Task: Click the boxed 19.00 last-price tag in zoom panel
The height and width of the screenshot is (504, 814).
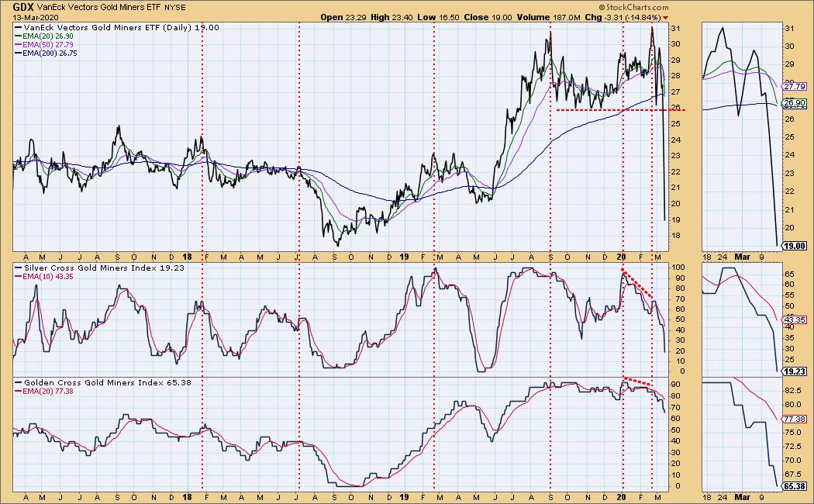Action: (x=795, y=246)
